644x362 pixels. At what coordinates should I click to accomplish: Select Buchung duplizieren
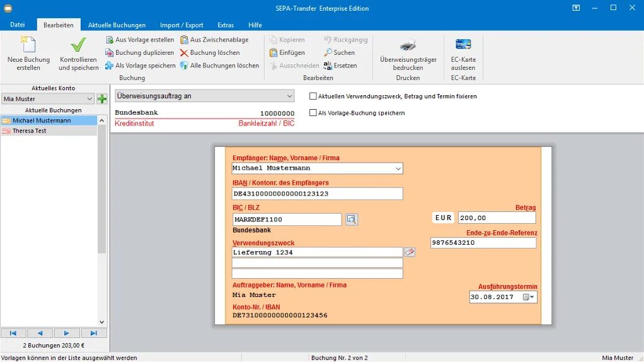click(140, 52)
